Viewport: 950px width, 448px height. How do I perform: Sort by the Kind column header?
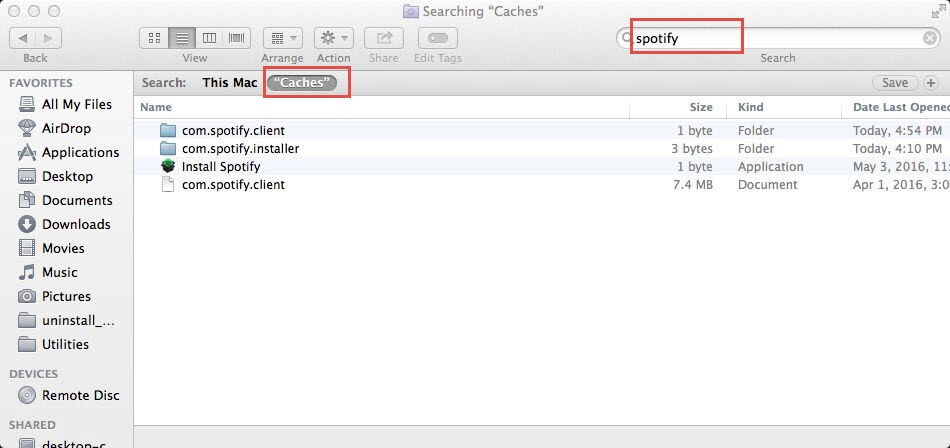pos(784,107)
